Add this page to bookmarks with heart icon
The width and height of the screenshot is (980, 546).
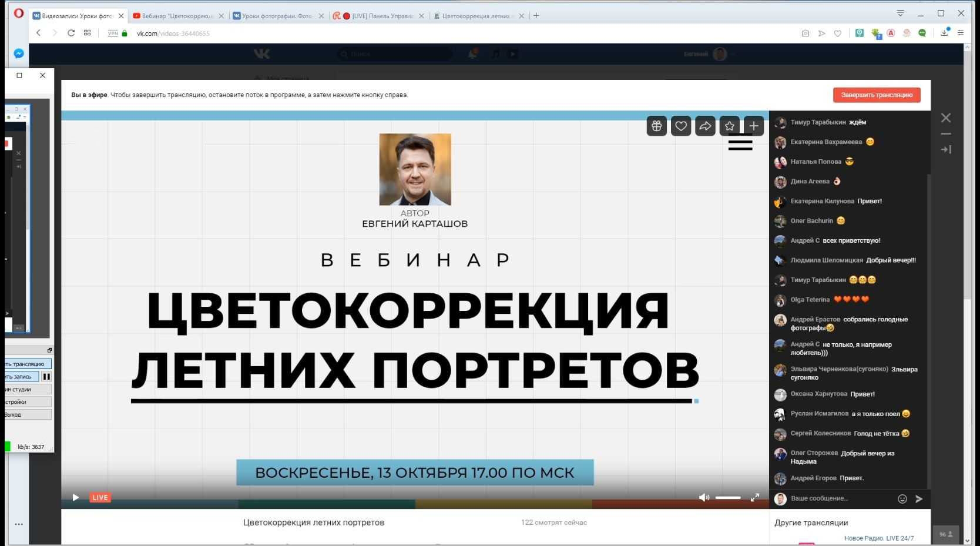[838, 34]
